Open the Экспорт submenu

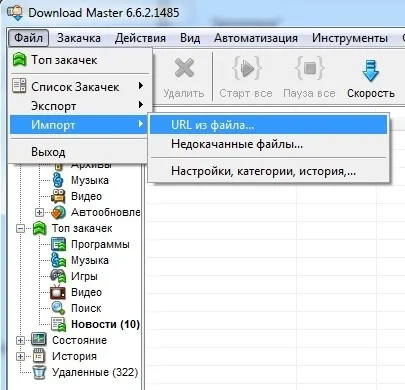tap(79, 106)
